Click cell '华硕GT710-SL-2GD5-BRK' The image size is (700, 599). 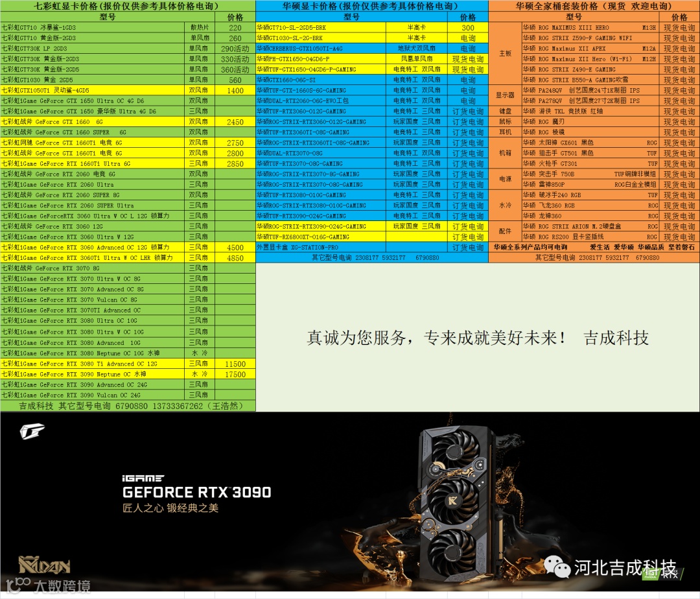pos(321,27)
